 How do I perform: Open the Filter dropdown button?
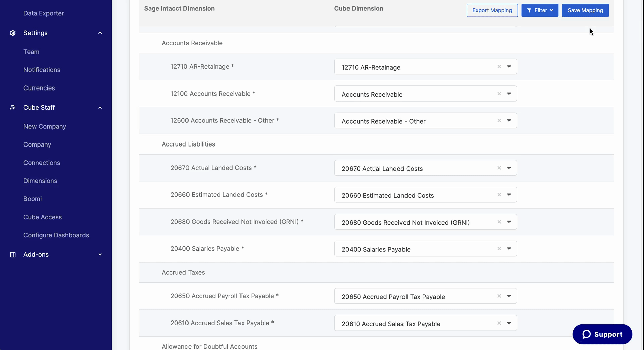pyautogui.click(x=540, y=10)
